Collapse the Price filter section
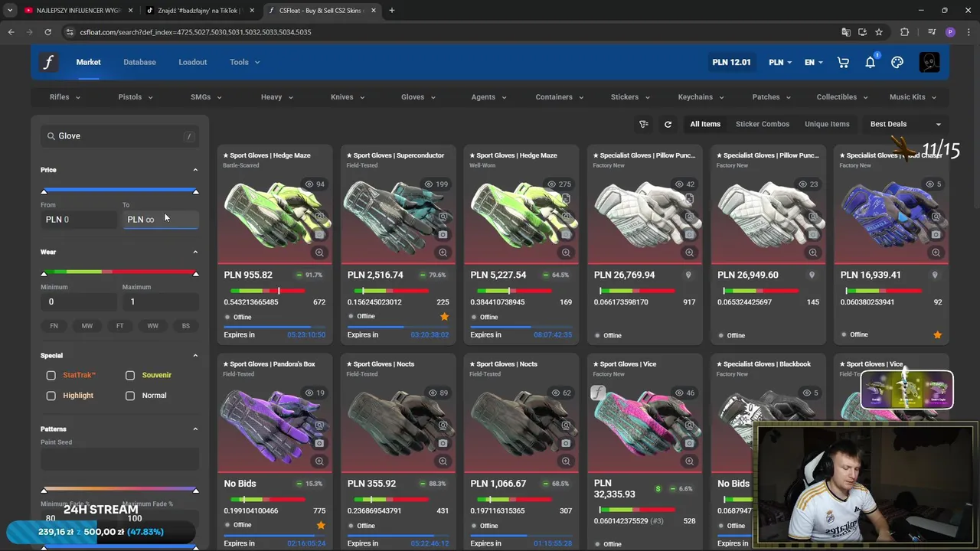 click(x=195, y=170)
